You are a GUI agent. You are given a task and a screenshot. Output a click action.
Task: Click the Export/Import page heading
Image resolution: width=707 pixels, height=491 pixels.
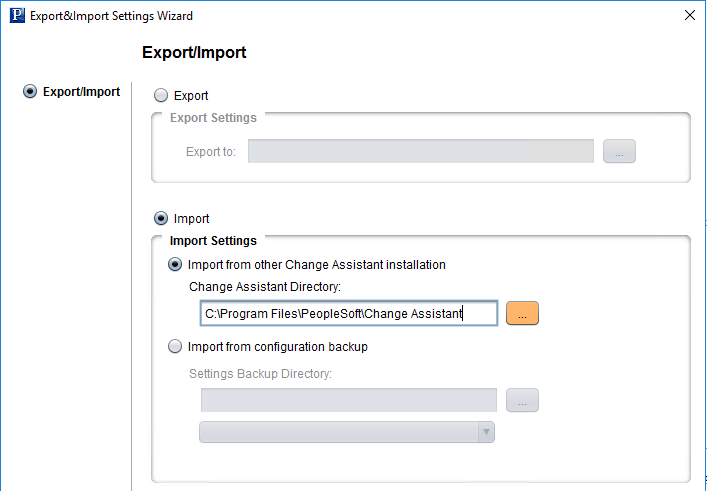(x=194, y=52)
